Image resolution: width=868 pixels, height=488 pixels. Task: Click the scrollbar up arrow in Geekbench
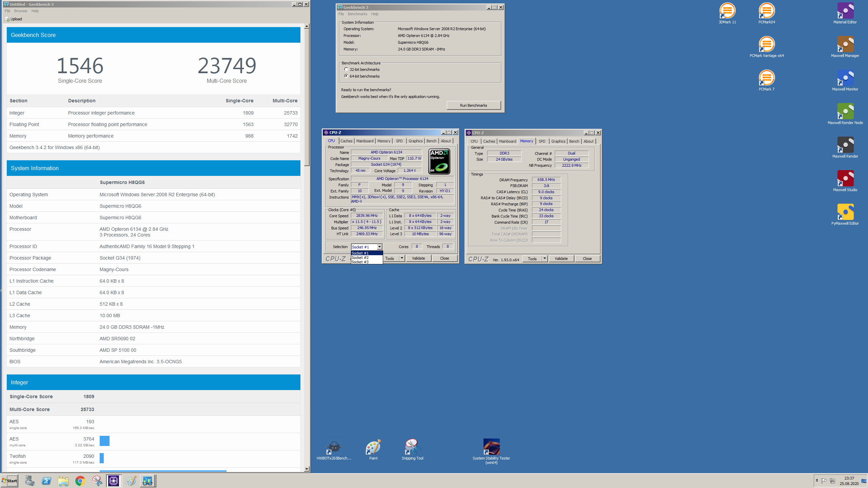(307, 26)
